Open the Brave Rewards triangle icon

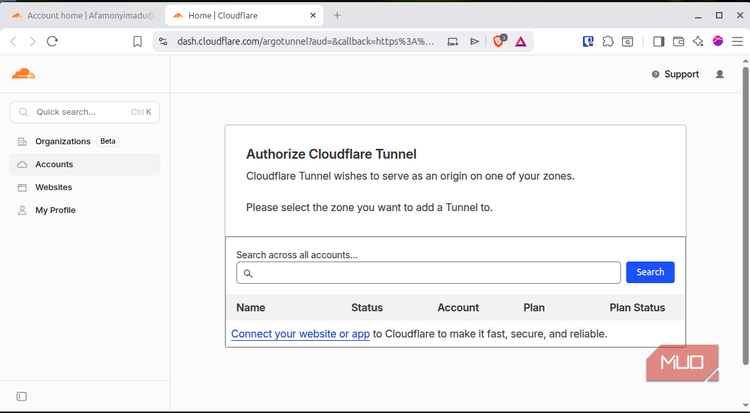click(520, 42)
